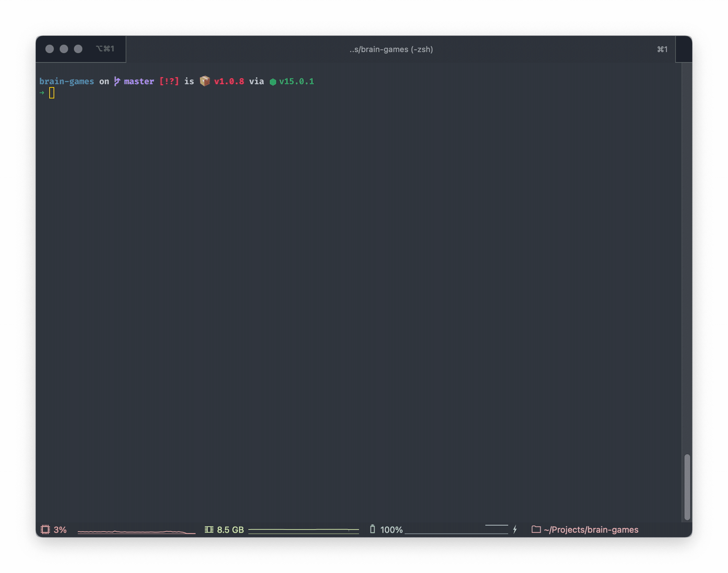Click the 8.5 GB memory usage text
The width and height of the screenshot is (728, 573).
(x=230, y=529)
